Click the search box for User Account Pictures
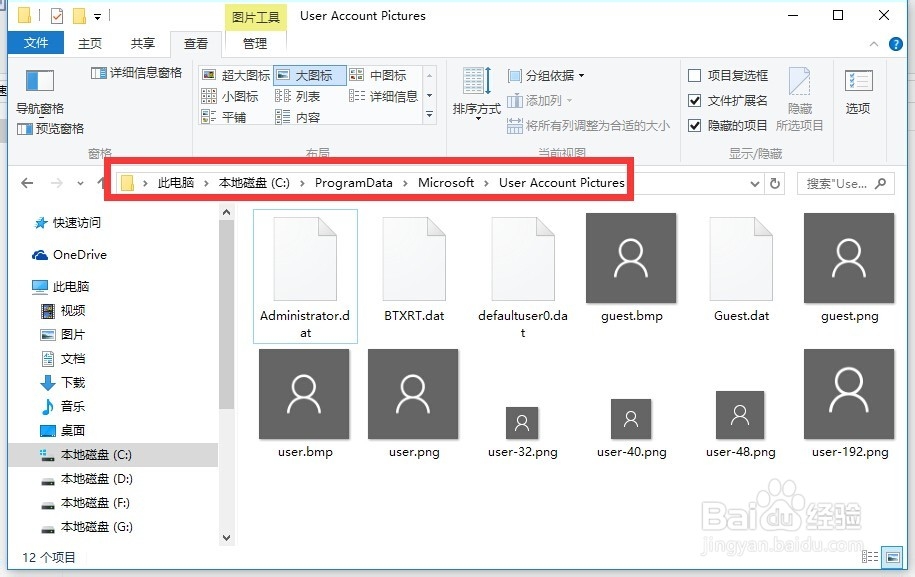Viewport: 915px width, 577px height. tap(845, 184)
